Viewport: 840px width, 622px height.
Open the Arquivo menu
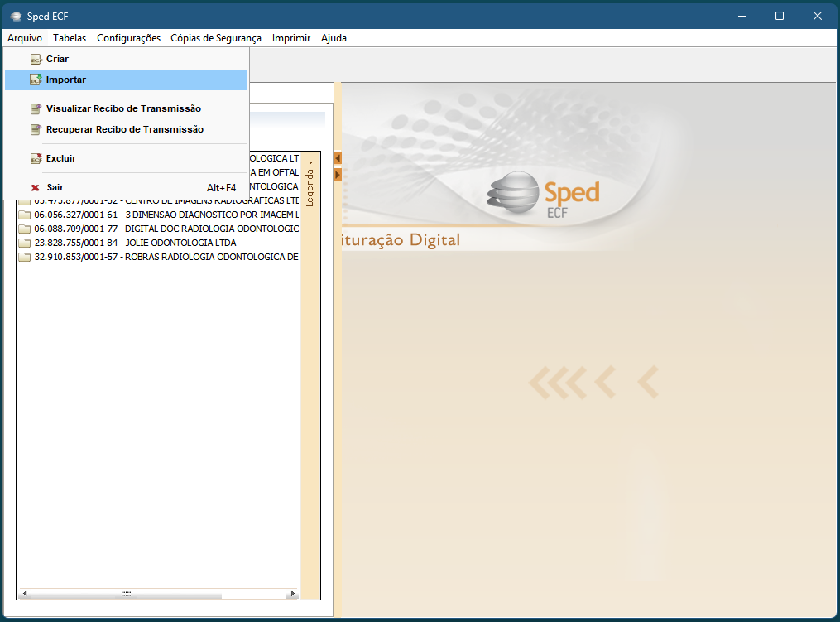[25, 38]
